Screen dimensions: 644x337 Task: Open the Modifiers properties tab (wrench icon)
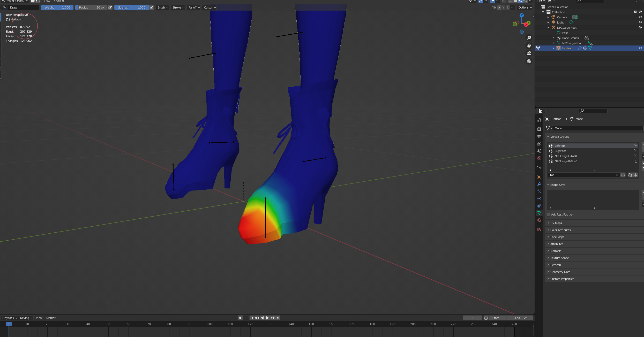click(x=539, y=184)
